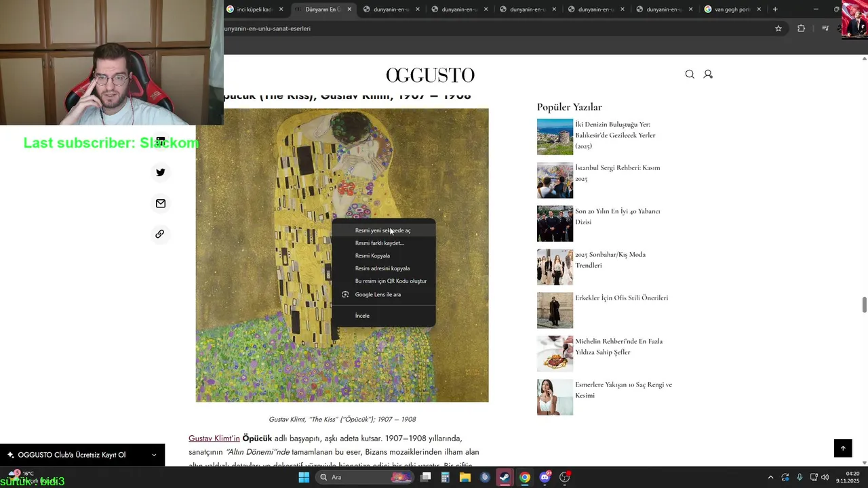
Task: Click İstanbul Sergi Rehberi thumbnail image
Action: pos(555,180)
